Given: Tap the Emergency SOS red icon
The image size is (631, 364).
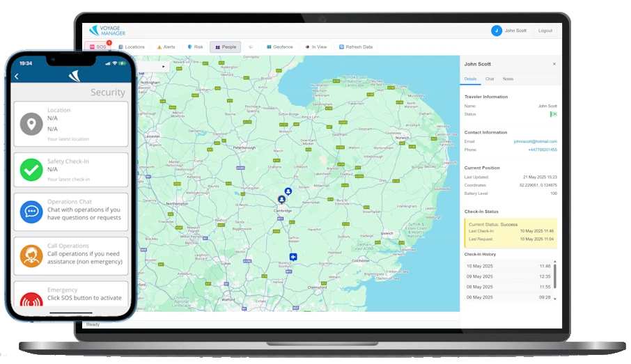Looking at the screenshot, I should click(31, 299).
